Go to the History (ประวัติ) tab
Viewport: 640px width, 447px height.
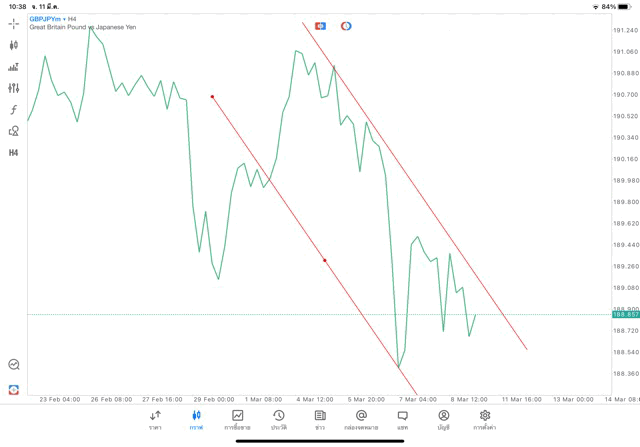click(x=278, y=419)
